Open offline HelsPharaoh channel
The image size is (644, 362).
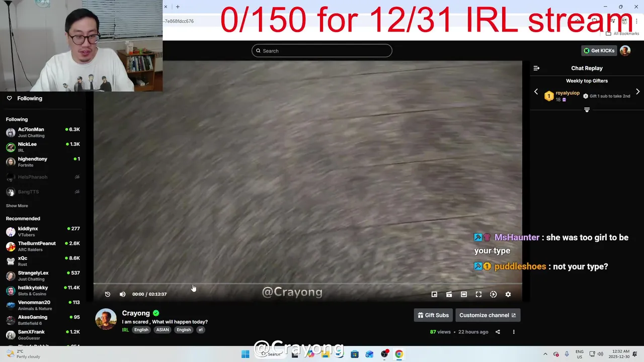click(43, 177)
